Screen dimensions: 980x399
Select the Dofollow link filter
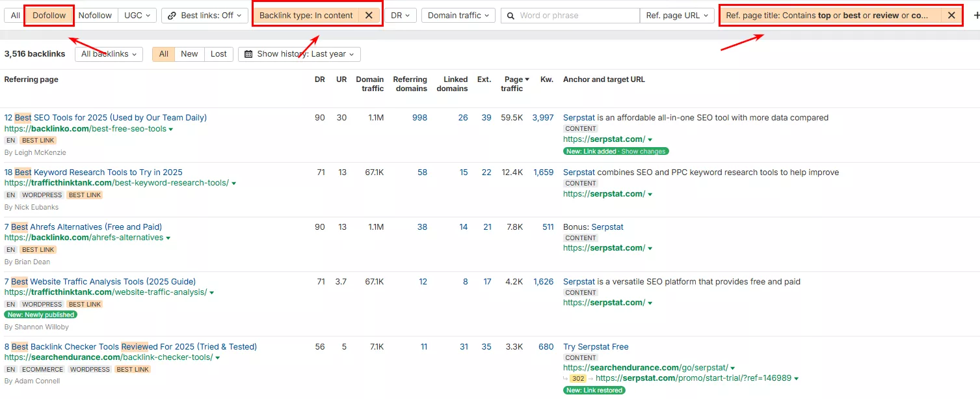49,16
